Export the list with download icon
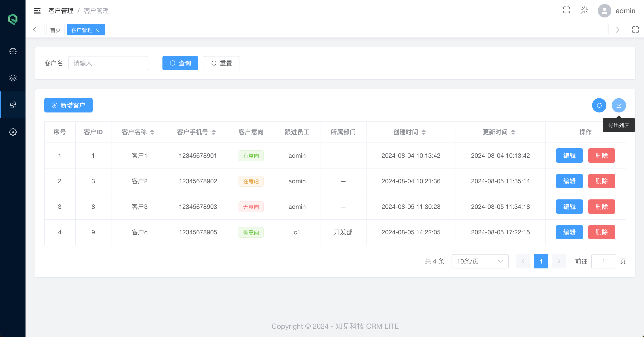The height and width of the screenshot is (337, 644). [x=619, y=105]
